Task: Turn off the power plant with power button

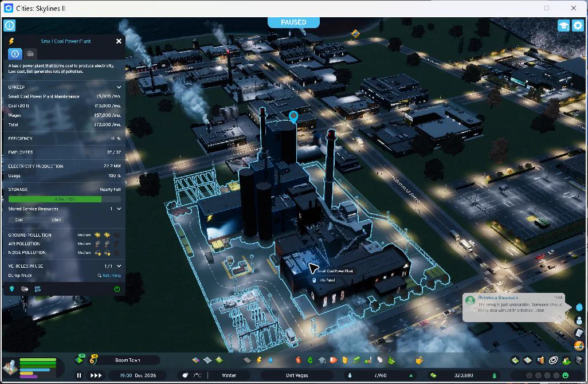Action: click(x=117, y=289)
